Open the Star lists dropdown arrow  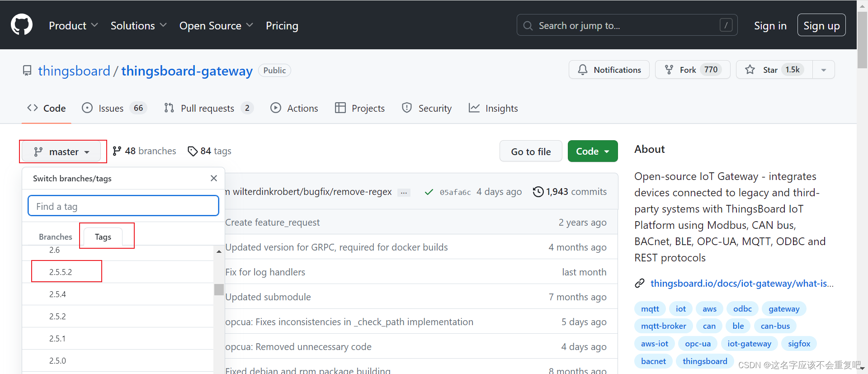(x=824, y=70)
